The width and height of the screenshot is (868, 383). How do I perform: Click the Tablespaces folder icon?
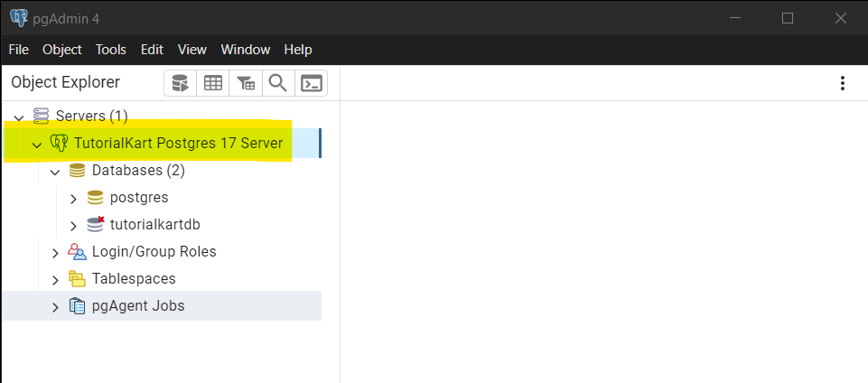[x=77, y=278]
